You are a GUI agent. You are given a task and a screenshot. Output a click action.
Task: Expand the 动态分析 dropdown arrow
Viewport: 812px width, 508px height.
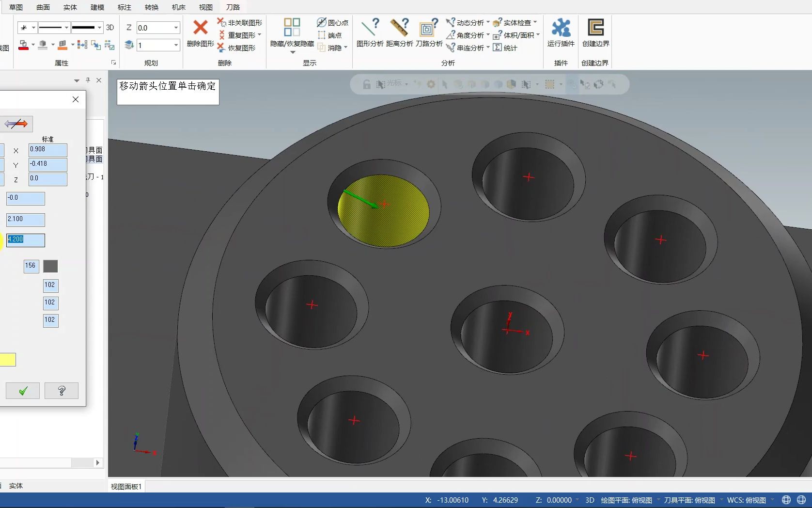coord(488,22)
